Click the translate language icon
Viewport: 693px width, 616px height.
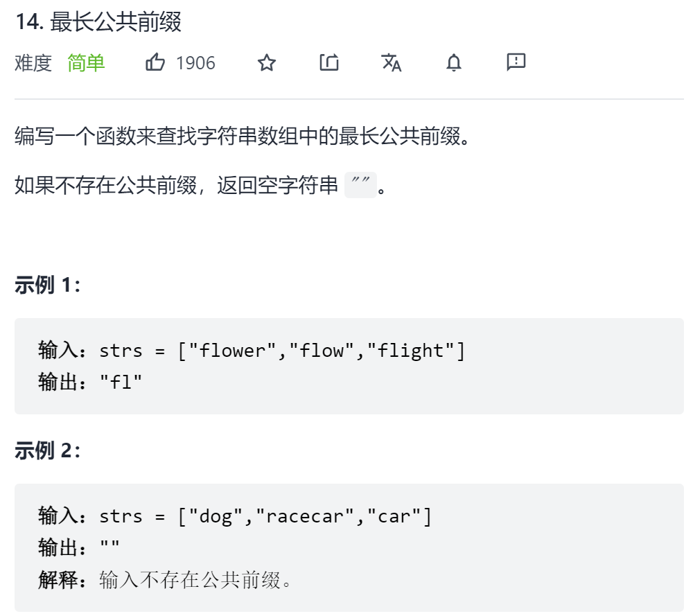pyautogui.click(x=392, y=62)
